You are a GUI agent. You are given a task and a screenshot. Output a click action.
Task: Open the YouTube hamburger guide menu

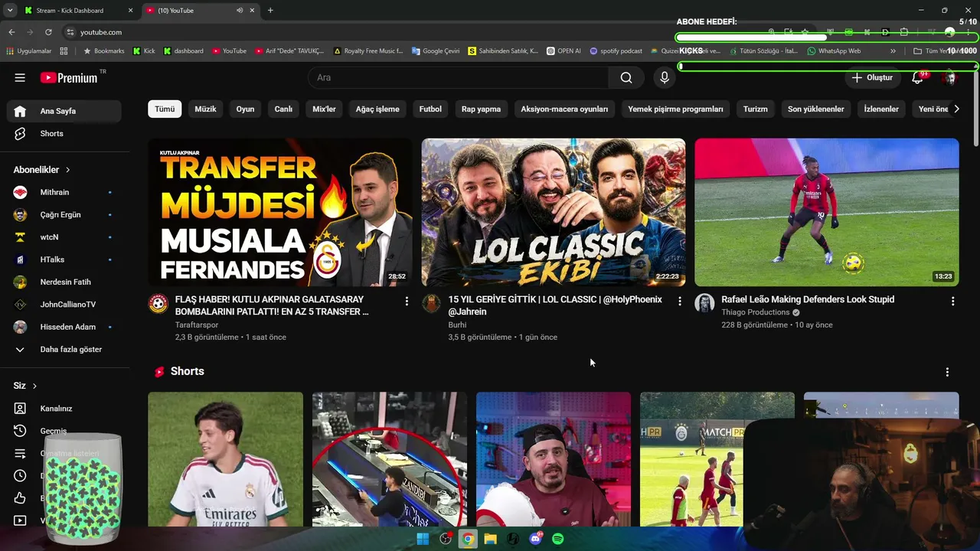point(20,77)
